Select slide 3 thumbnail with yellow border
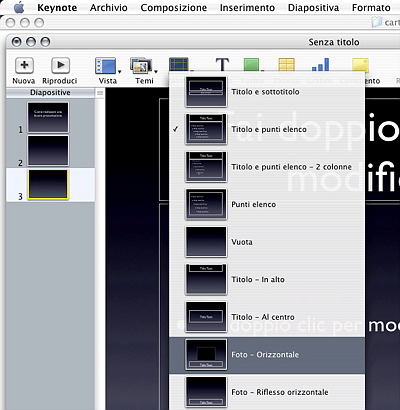Image resolution: width=400 pixels, height=410 pixels. (48, 184)
